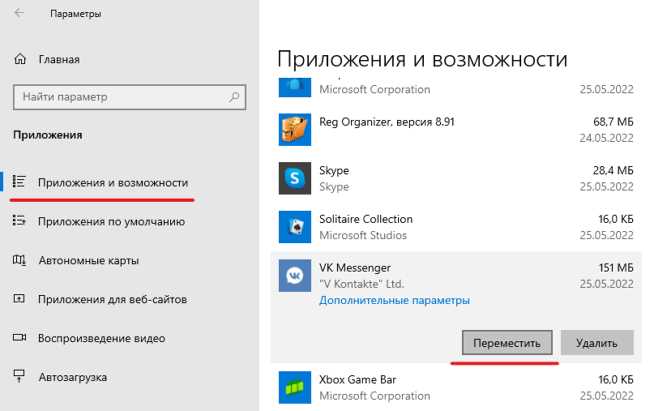
Task: Select the Xbox Game Bar entry name
Action: pyautogui.click(x=357, y=379)
